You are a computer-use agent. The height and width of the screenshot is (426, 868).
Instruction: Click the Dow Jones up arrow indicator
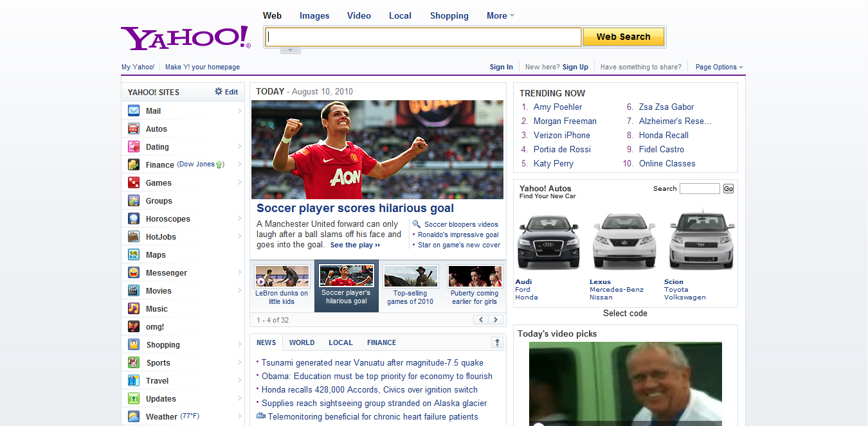(220, 164)
